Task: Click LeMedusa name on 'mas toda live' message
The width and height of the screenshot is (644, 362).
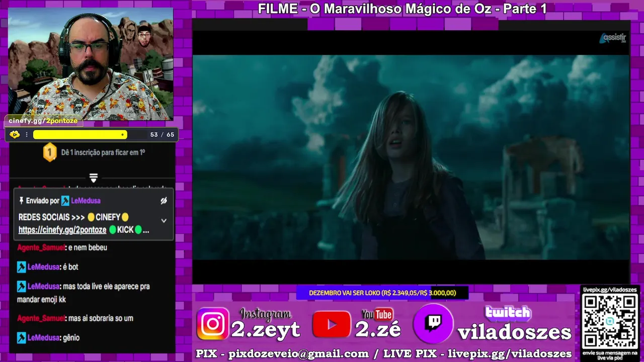Action: click(x=44, y=286)
